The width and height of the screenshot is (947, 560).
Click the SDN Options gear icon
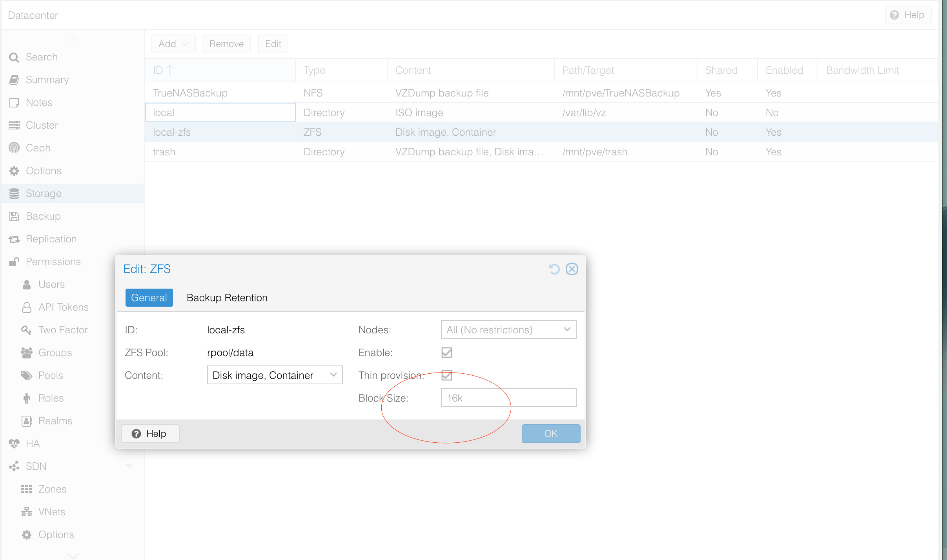point(27,535)
